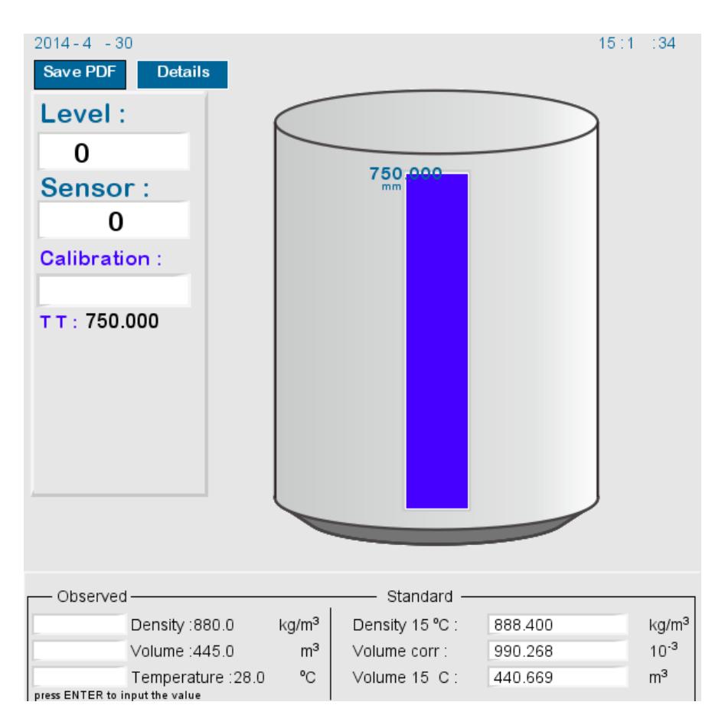Select the Sensor value field

114,220
